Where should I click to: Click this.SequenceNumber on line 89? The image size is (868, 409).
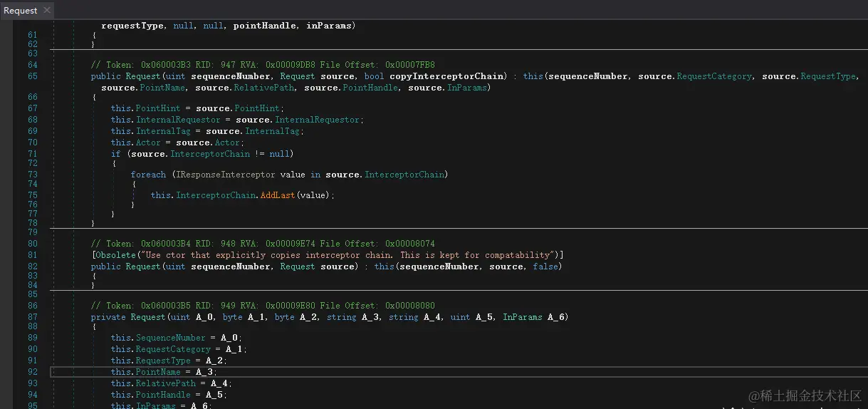[158, 338]
